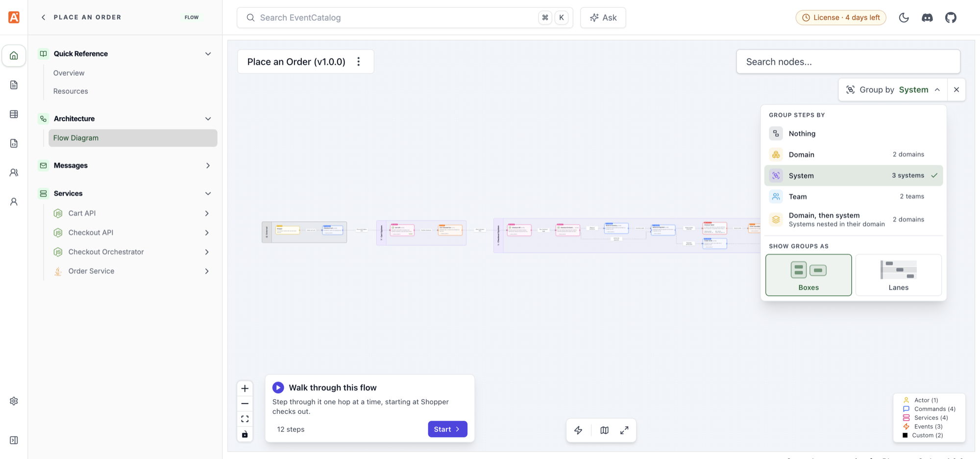Open the home icon in left rail
This screenshot has height=459, width=980.
14,55
